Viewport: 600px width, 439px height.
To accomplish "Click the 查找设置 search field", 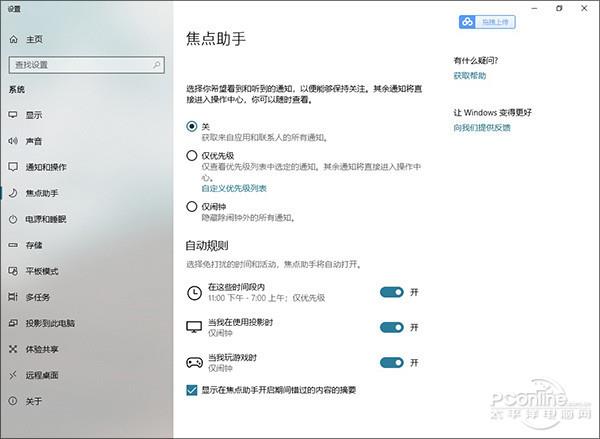I will 80,64.
